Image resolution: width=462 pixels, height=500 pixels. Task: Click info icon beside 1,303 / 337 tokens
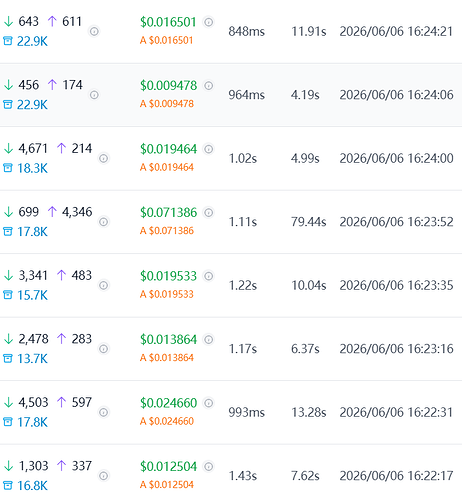[x=104, y=476]
